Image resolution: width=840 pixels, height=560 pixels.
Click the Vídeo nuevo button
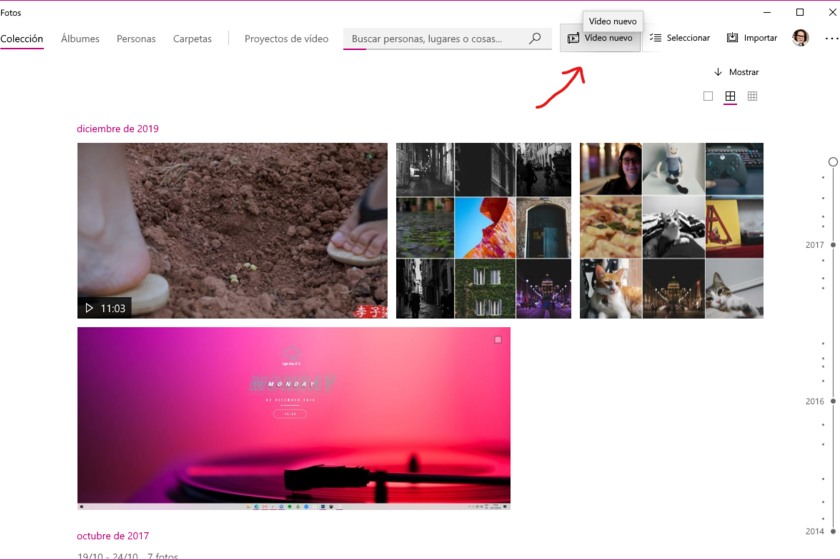[600, 38]
